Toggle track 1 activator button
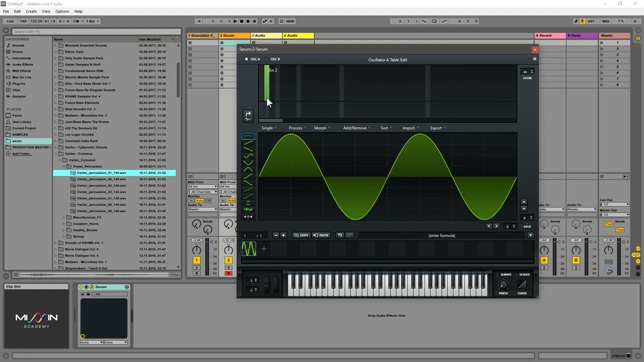 [197, 260]
